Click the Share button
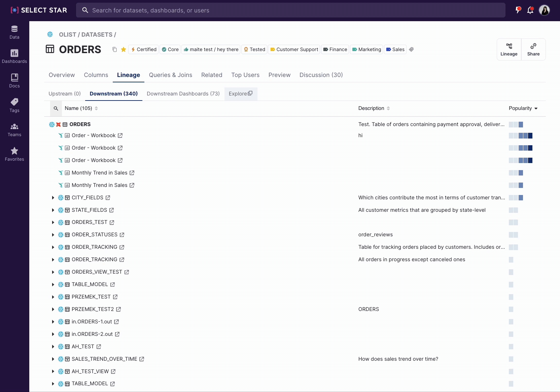The image size is (560, 392). [x=533, y=49]
